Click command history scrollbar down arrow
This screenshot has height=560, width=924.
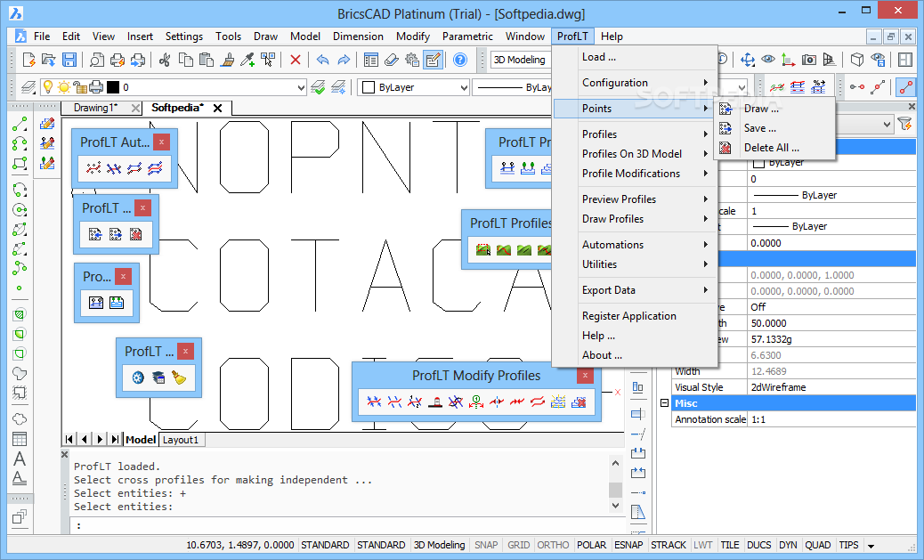(x=615, y=505)
